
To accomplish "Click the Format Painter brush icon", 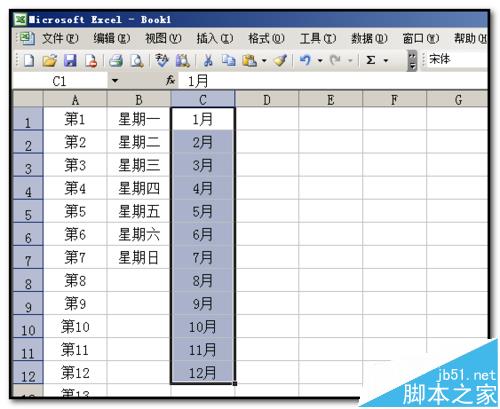I will pos(280,61).
